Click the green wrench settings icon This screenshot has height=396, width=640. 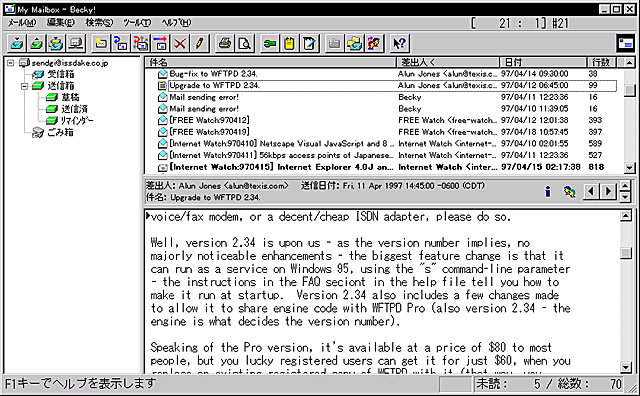(x=270, y=43)
